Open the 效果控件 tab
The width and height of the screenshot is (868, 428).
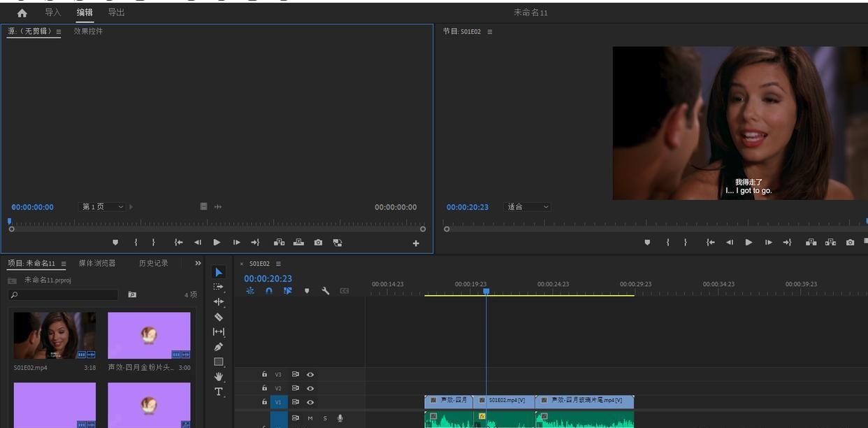pyautogui.click(x=88, y=31)
